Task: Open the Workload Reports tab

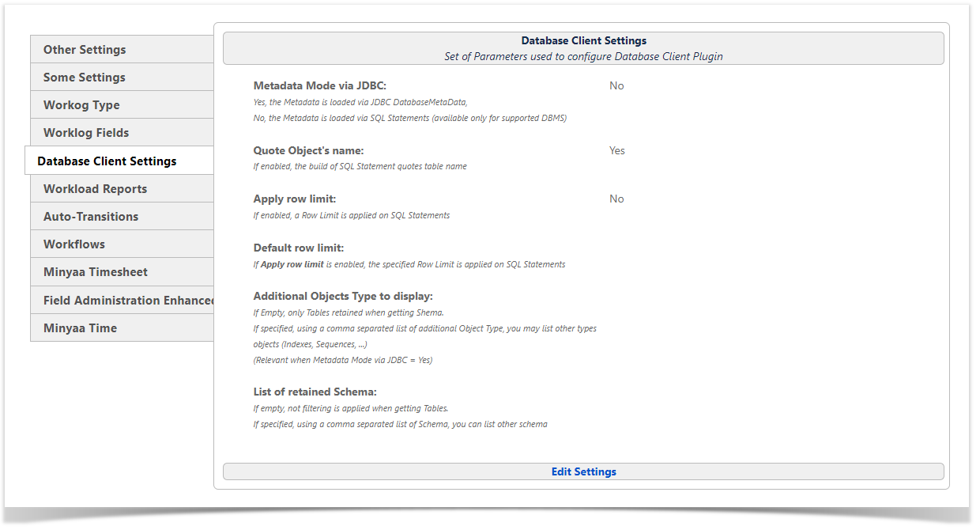Action: (x=95, y=189)
